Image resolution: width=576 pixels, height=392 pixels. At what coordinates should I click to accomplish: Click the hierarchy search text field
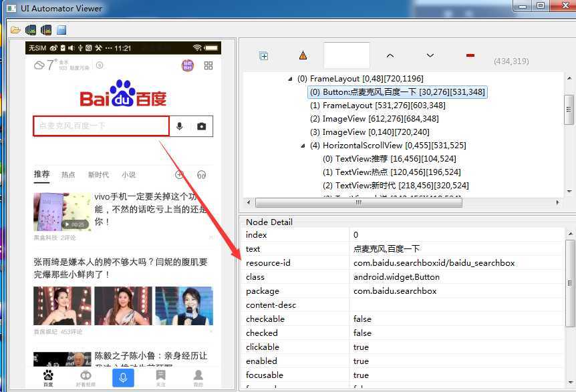coord(346,55)
